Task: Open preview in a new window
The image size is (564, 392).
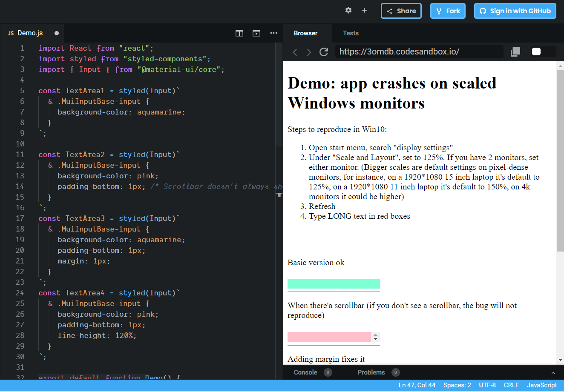Action: click(256, 33)
